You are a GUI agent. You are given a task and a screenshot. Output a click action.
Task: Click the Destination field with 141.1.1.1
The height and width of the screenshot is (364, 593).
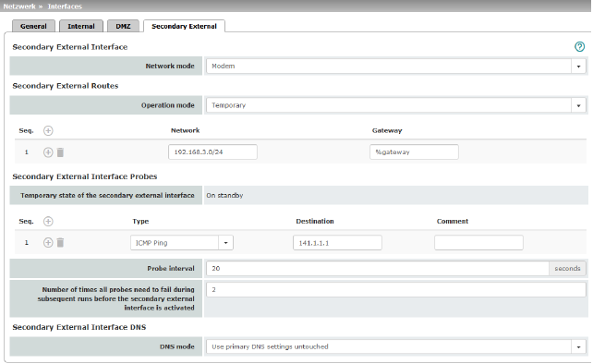click(337, 243)
